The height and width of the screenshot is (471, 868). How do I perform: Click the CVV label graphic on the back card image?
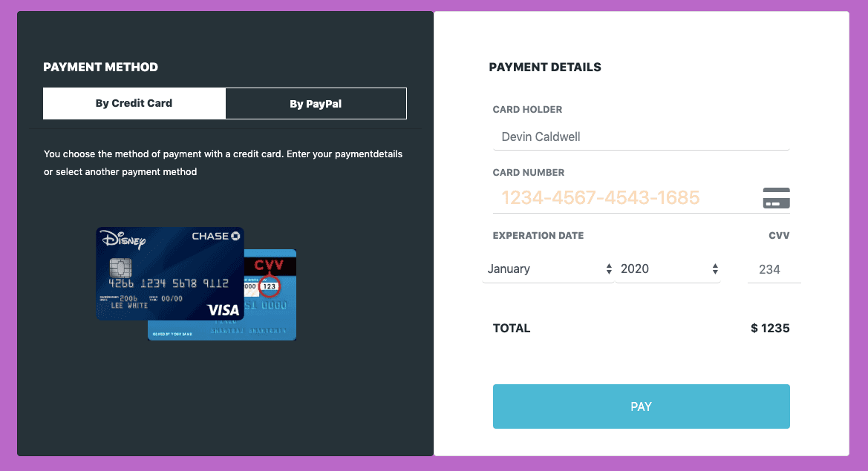[270, 264]
